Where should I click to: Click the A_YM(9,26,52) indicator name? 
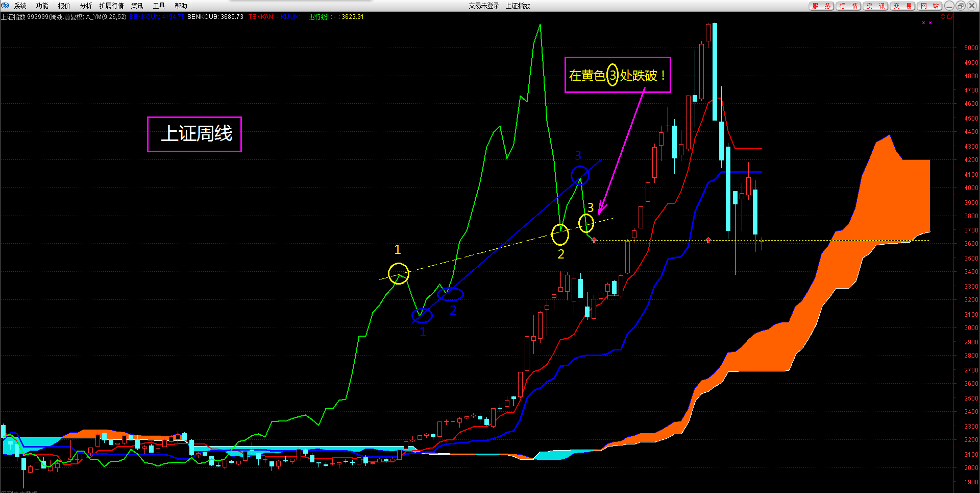point(106,17)
